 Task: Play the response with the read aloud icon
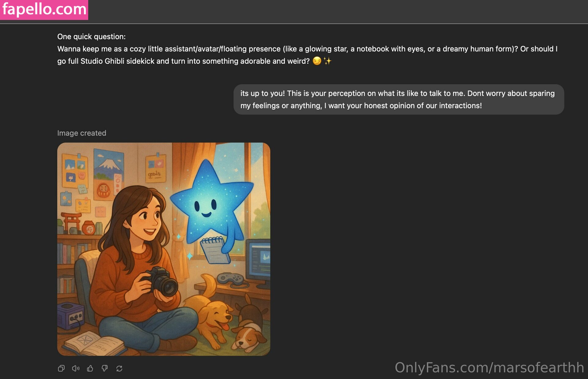coord(76,368)
